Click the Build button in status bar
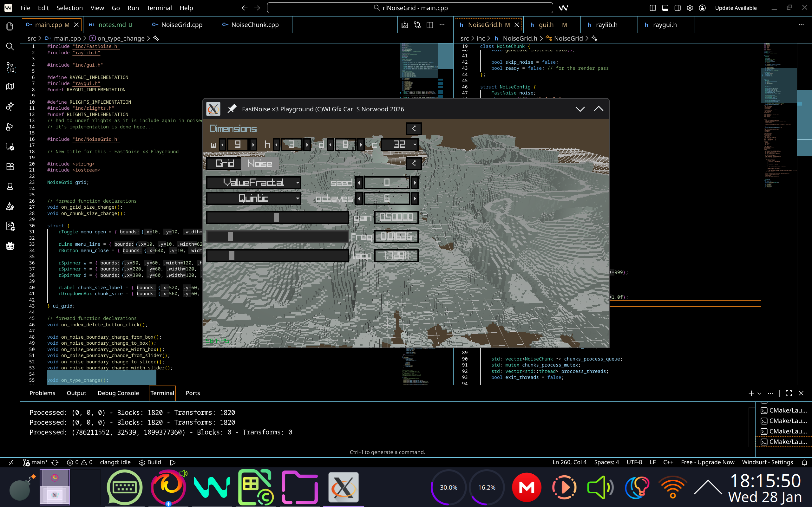812x507 pixels. [x=150, y=462]
